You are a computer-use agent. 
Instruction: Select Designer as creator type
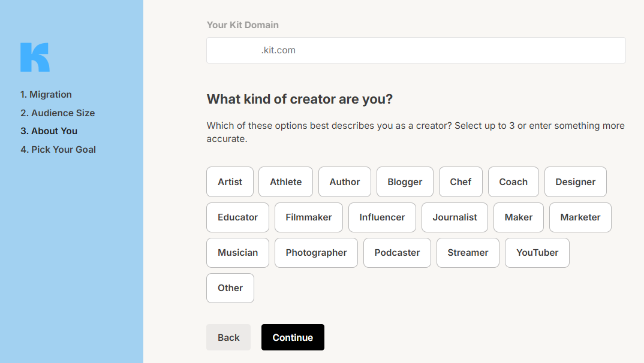click(x=575, y=182)
